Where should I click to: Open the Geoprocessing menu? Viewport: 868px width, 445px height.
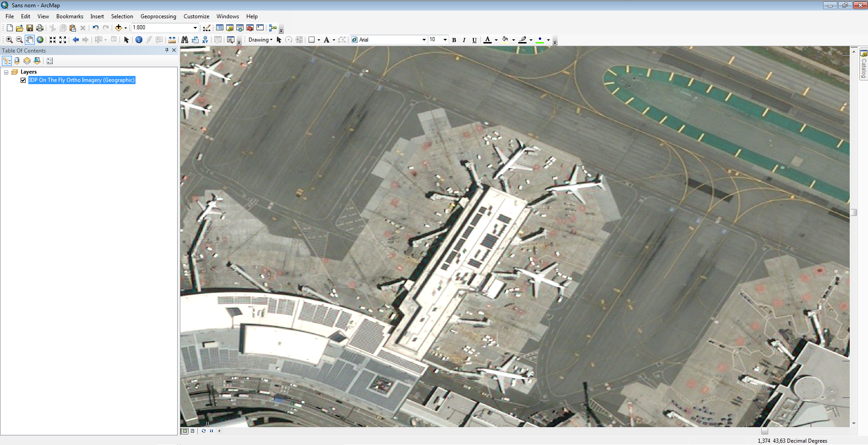pos(158,16)
